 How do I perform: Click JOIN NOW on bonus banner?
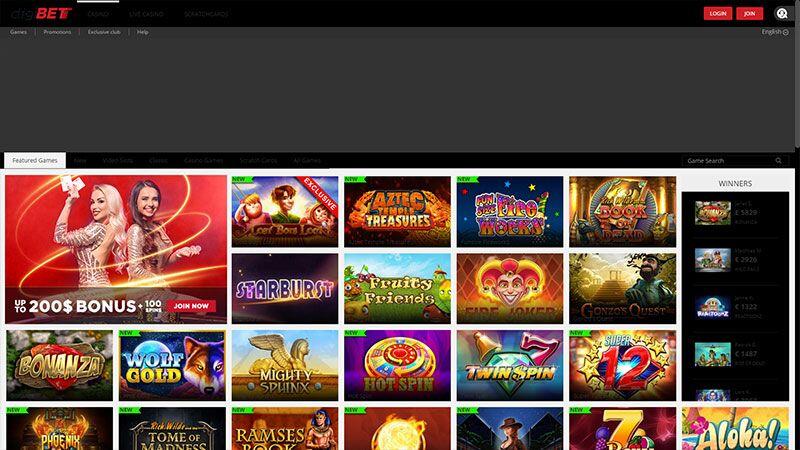click(x=191, y=306)
